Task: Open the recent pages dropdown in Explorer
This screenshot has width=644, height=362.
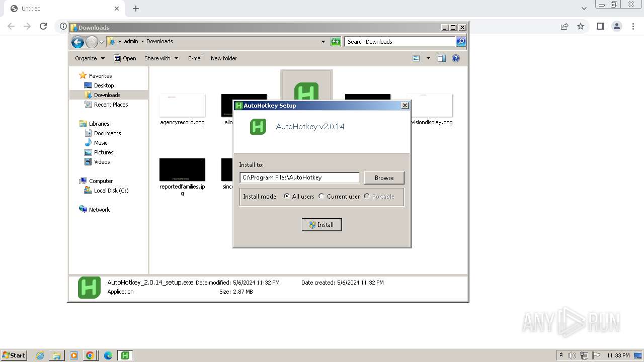Action: 101,42
